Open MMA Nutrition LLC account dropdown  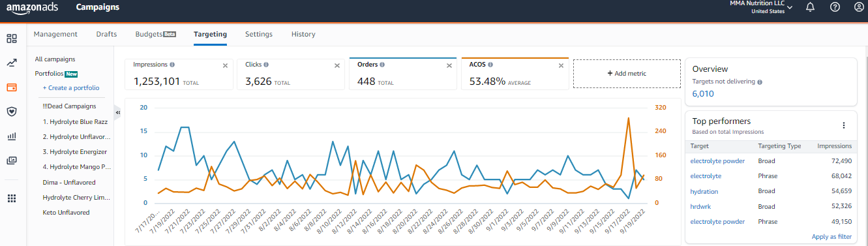point(761,7)
